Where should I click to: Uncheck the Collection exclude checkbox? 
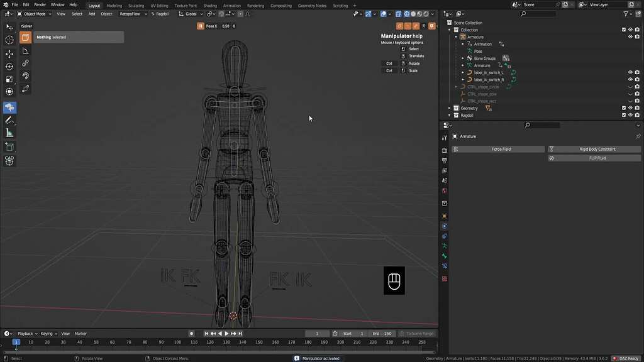pos(623,30)
